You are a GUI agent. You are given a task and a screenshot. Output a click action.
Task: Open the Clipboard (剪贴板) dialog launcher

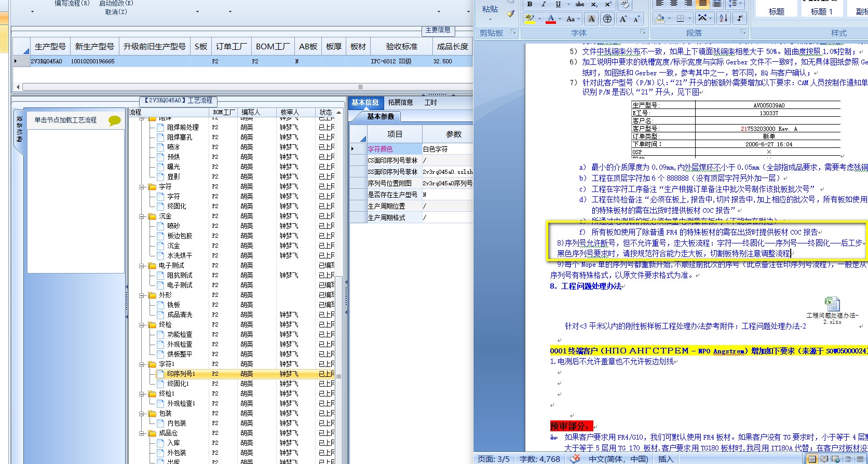click(513, 32)
